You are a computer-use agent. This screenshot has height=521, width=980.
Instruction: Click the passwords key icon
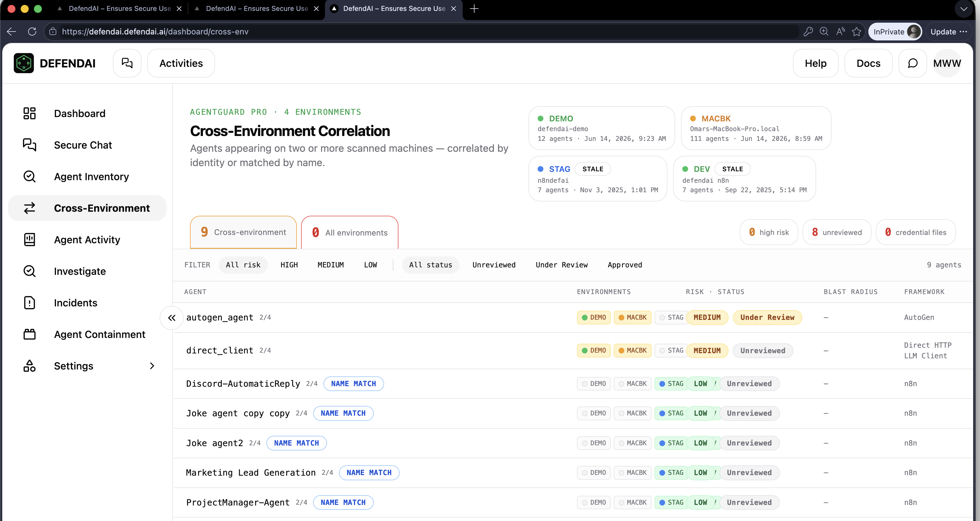pyautogui.click(x=808, y=32)
